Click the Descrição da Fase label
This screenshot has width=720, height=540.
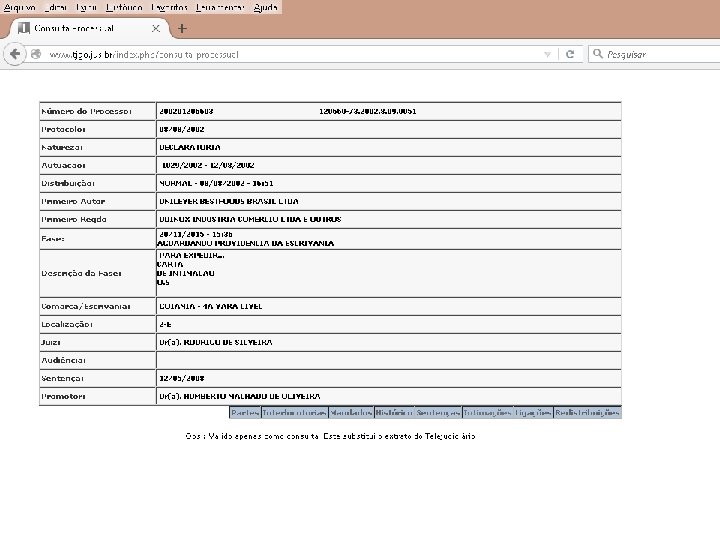(81, 273)
